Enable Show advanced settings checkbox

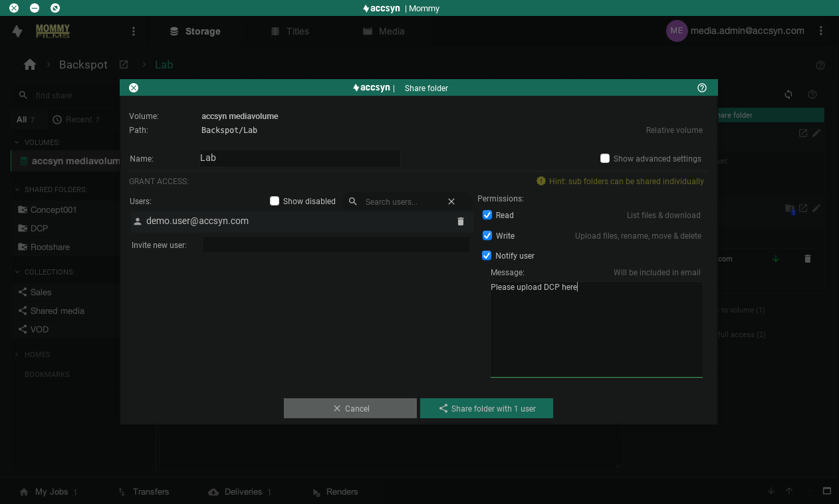coord(605,158)
